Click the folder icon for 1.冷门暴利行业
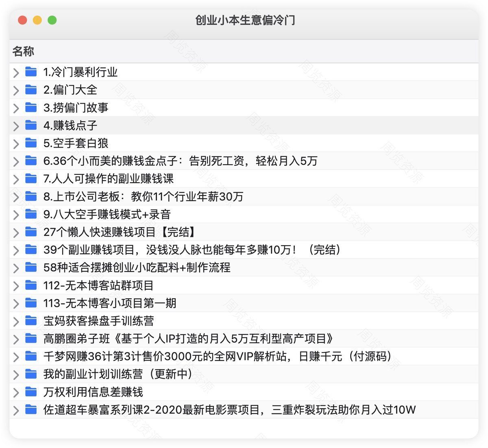Screen dimensions: 488x448 coord(31,72)
